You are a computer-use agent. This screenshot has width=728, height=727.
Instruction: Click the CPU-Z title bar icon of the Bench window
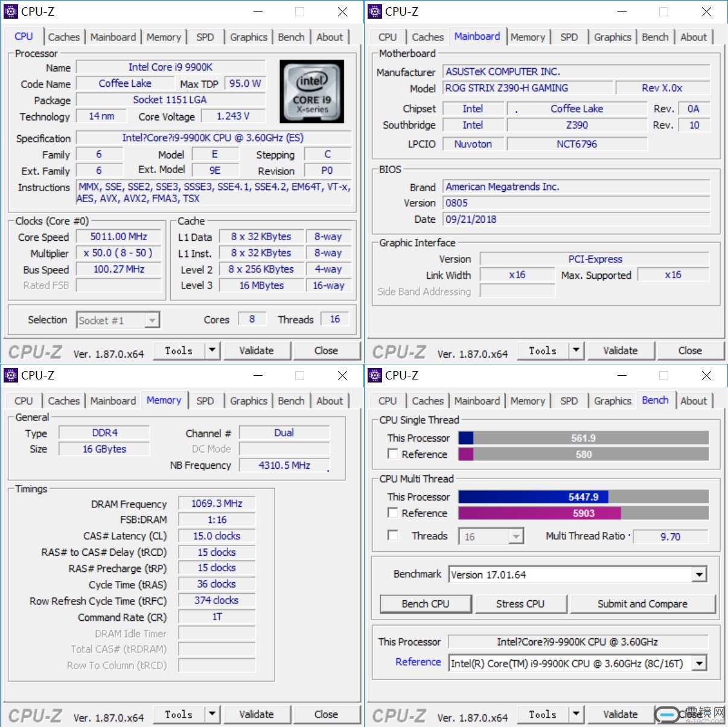tap(375, 375)
